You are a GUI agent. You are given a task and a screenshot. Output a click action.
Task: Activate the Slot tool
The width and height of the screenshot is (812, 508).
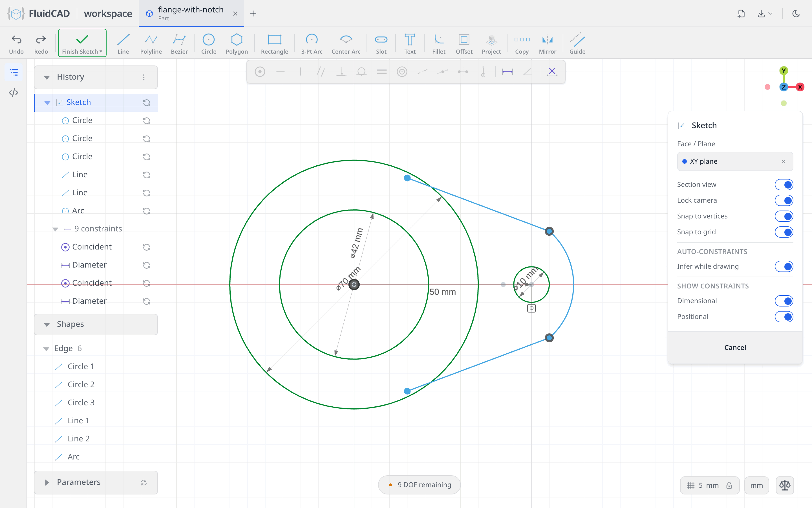(x=381, y=44)
